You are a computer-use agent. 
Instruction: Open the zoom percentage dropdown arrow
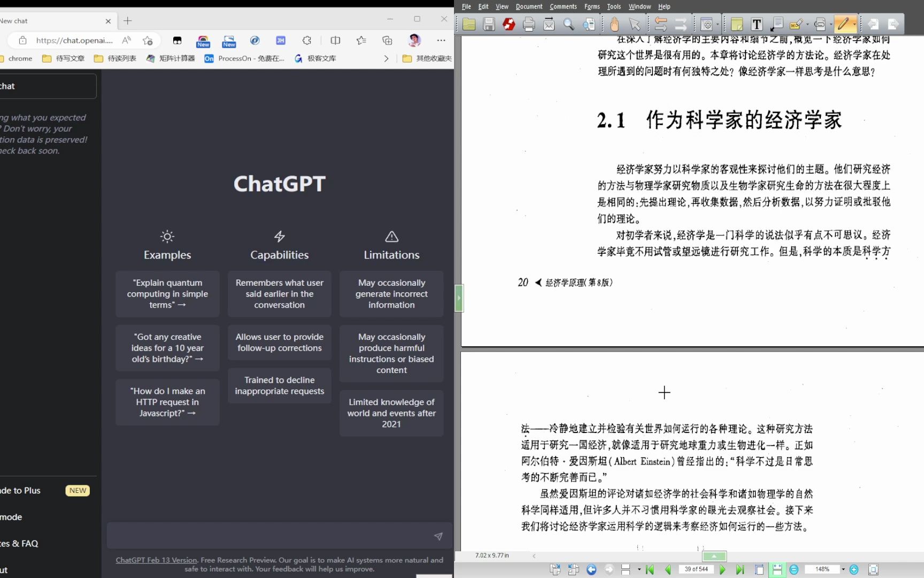point(843,569)
